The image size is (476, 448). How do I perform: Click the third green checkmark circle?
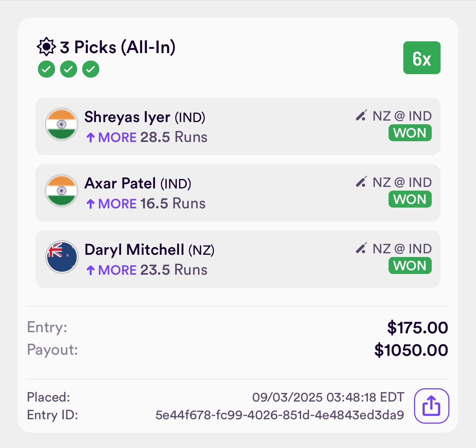[91, 69]
